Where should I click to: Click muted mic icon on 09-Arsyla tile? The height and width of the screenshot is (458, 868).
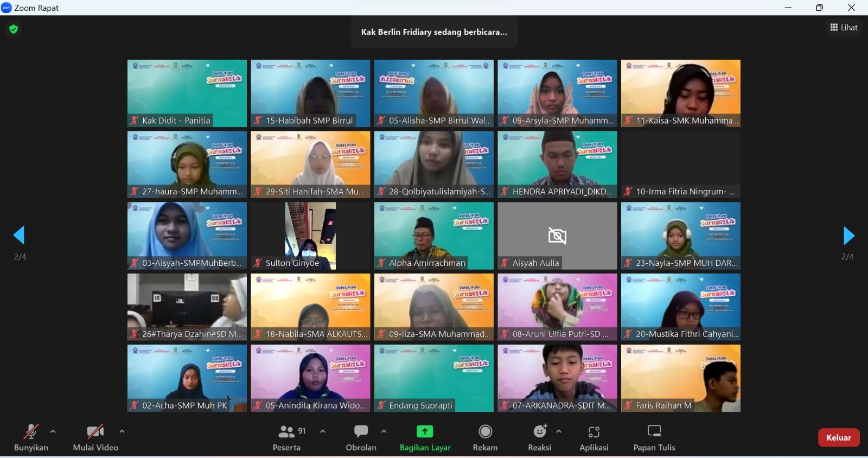coord(505,120)
